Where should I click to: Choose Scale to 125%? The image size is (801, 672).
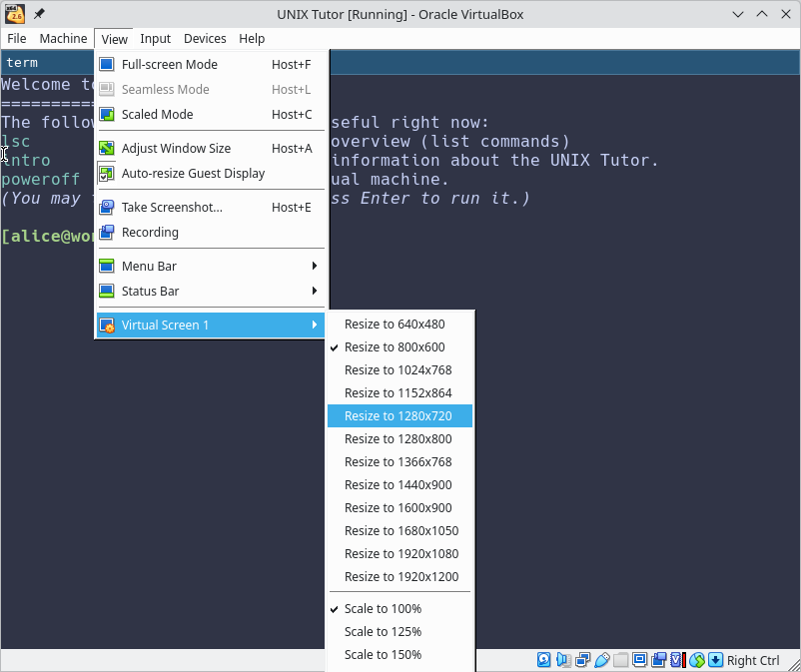[x=400, y=632]
